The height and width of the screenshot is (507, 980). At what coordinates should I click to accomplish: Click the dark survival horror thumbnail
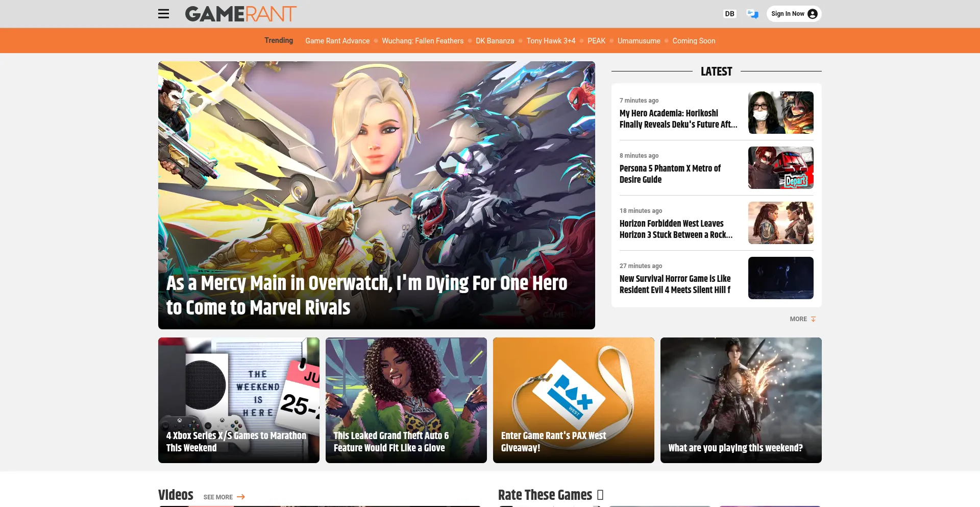(781, 278)
